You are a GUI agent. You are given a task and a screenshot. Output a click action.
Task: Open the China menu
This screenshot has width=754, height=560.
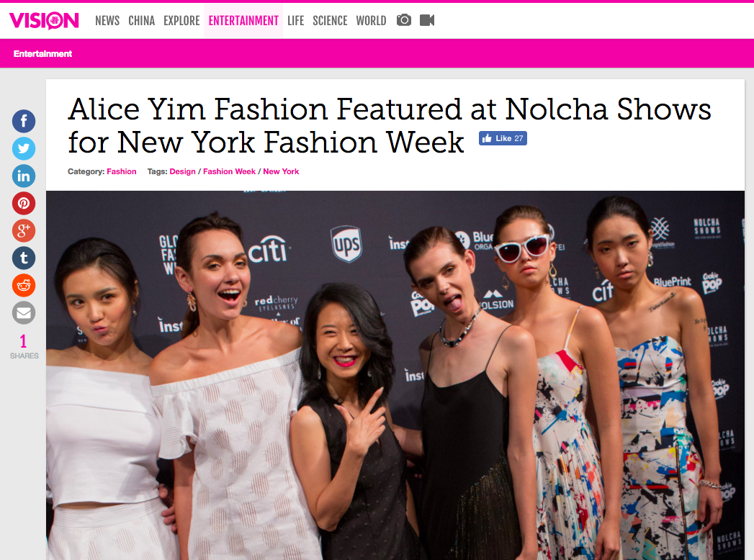click(x=141, y=21)
